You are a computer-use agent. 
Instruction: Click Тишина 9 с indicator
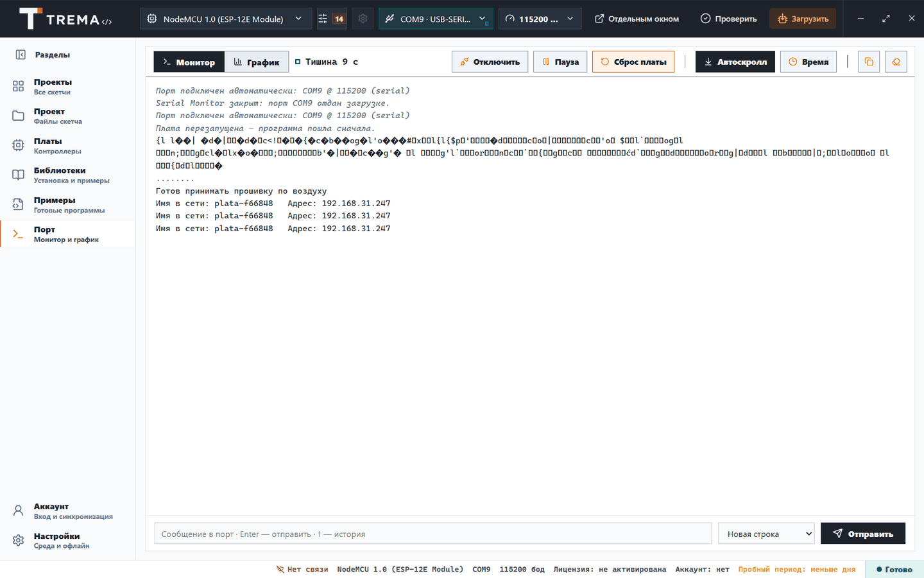327,62
